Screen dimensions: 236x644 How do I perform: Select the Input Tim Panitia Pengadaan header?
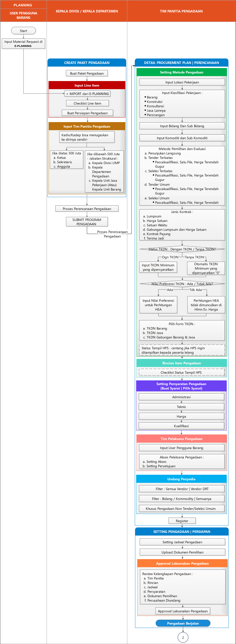point(87,126)
